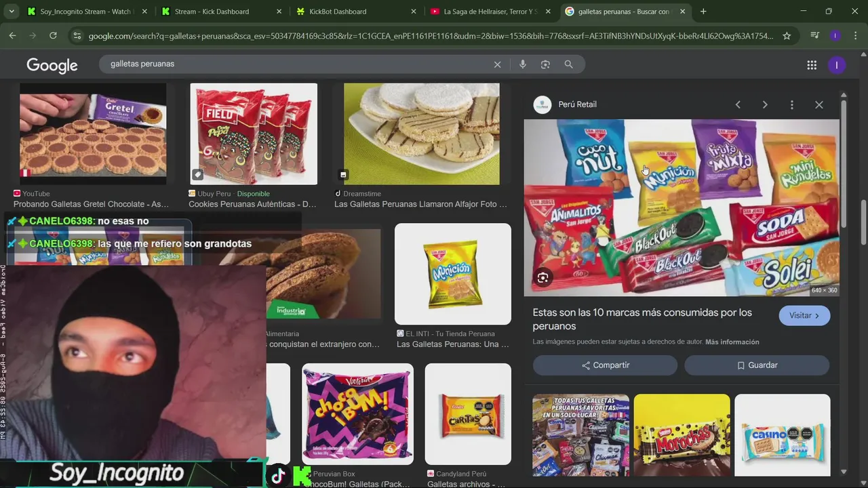Click the Todas tus galletas peruanas image
868x488 pixels.
pos(580,435)
